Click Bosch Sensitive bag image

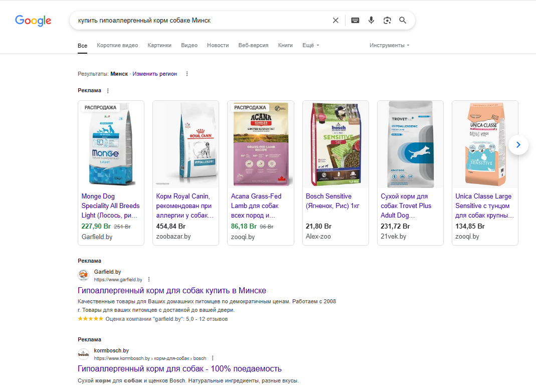[x=335, y=144]
